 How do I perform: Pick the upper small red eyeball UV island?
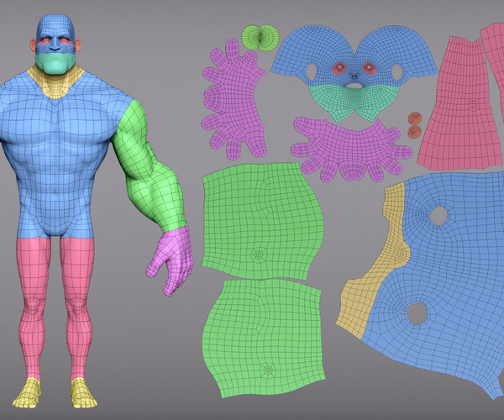click(415, 118)
